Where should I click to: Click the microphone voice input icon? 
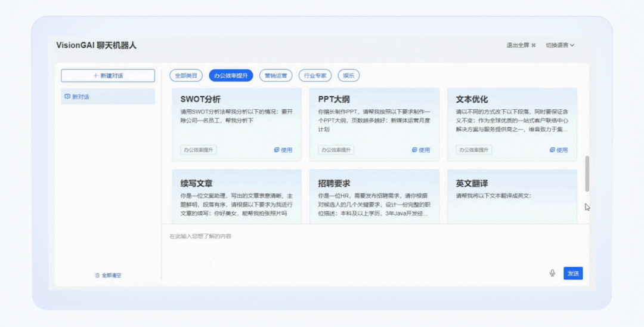552,273
